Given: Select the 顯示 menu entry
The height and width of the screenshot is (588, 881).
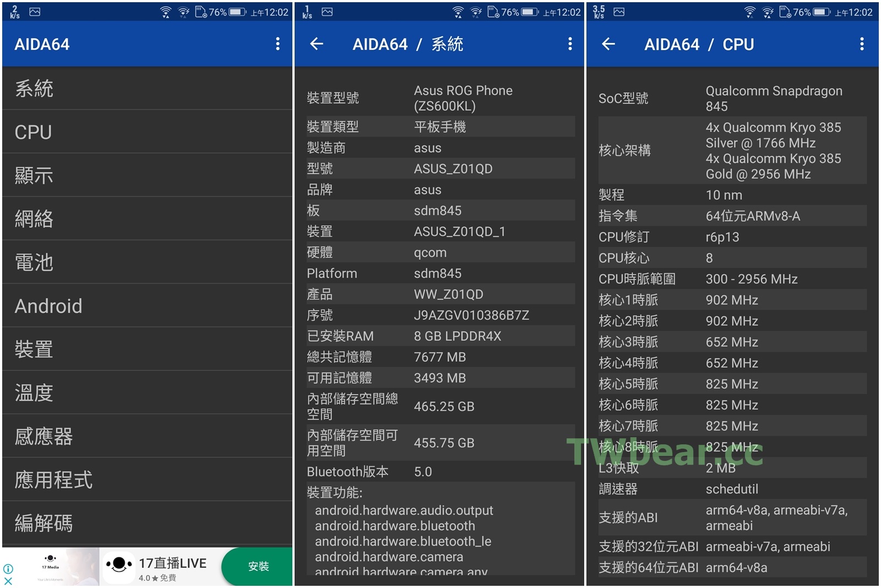Looking at the screenshot, I should point(147,175).
